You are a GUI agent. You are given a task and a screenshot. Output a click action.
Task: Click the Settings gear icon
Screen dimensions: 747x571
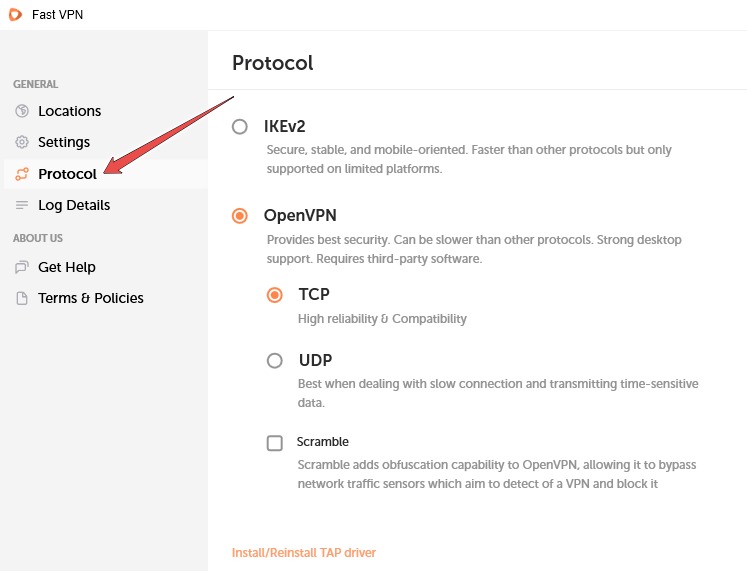(22, 142)
